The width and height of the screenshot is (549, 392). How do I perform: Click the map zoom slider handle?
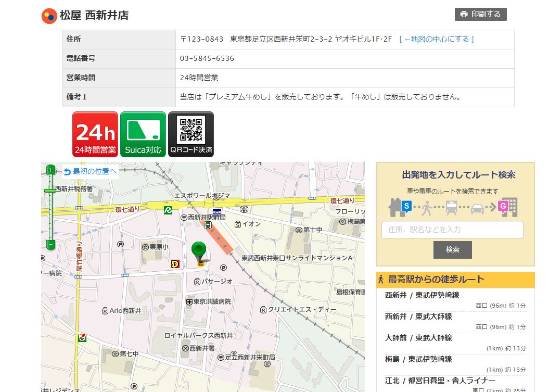coord(50,191)
